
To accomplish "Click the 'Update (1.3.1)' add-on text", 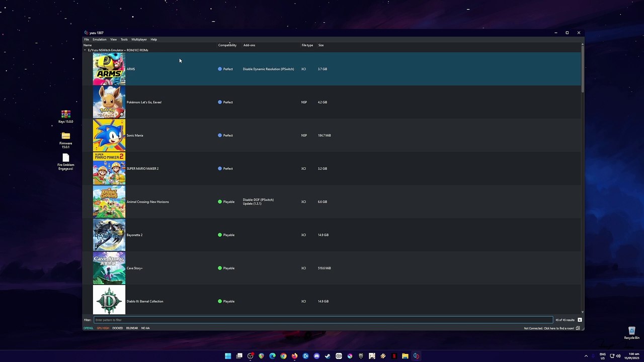I will (252, 204).
